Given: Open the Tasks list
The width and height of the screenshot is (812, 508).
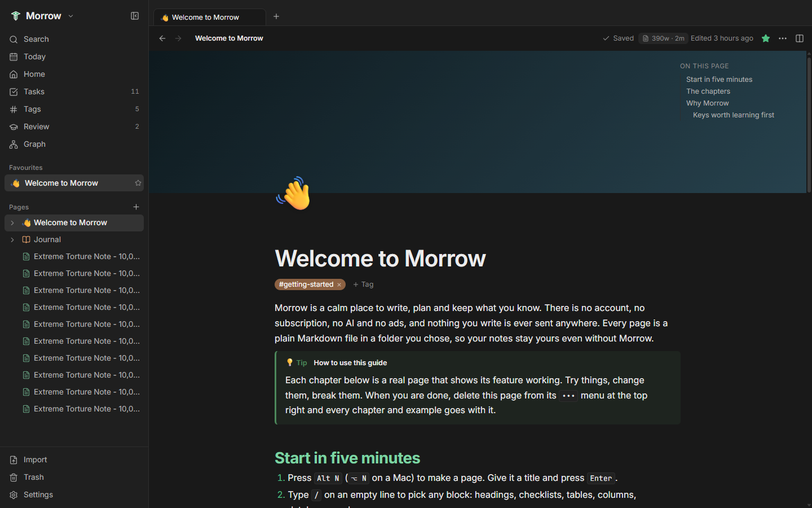Looking at the screenshot, I should pos(74,91).
